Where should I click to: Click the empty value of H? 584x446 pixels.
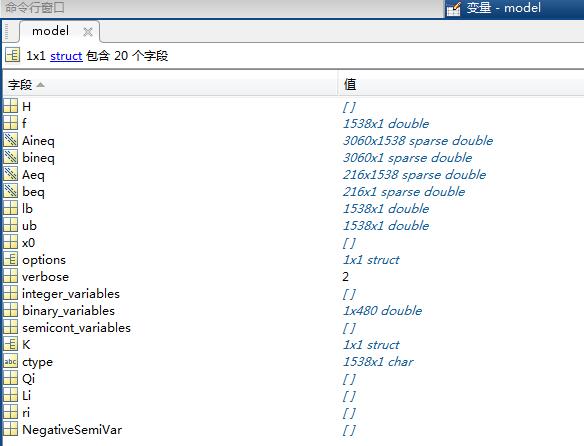click(x=349, y=107)
